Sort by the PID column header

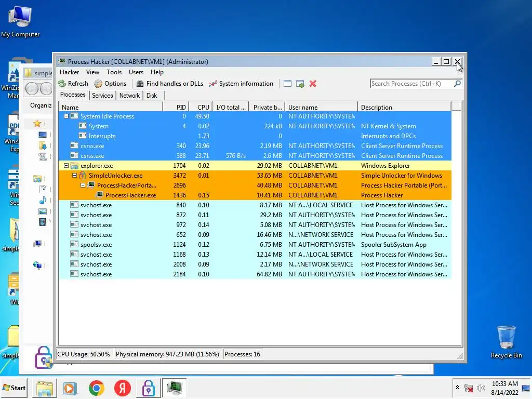(x=176, y=107)
